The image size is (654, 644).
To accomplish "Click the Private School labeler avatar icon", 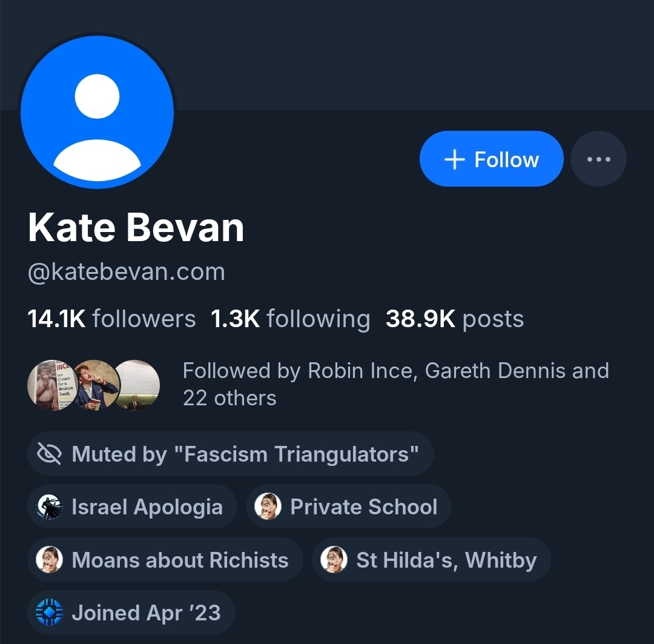I will (x=268, y=507).
